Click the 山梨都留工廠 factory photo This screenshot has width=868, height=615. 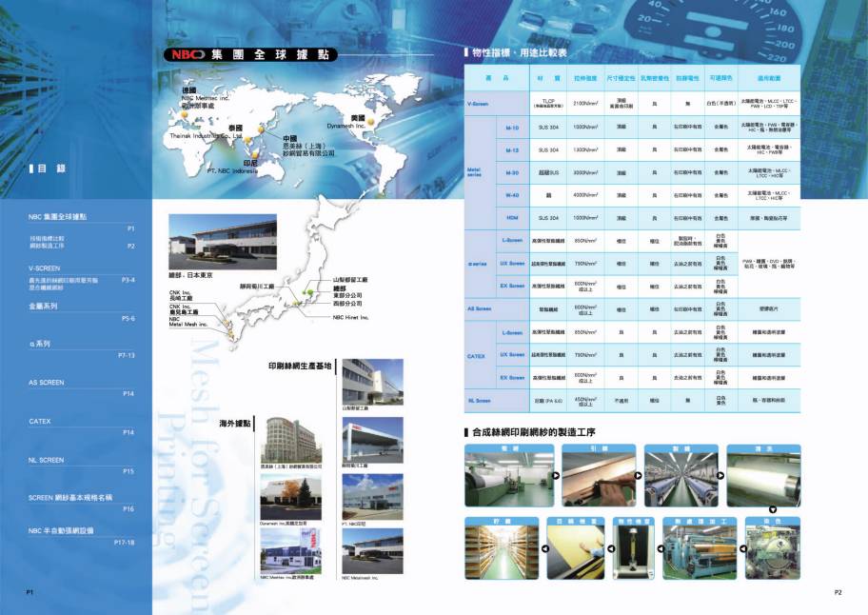tap(372, 382)
